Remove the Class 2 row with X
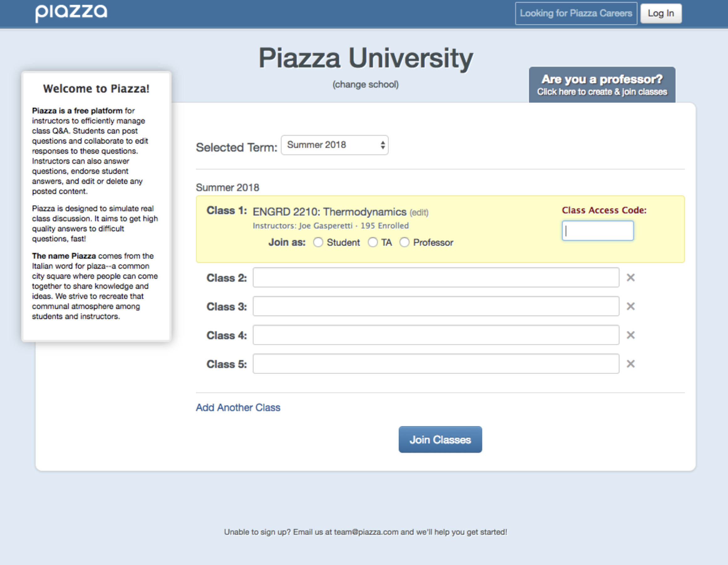The height and width of the screenshot is (565, 728). [x=630, y=277]
